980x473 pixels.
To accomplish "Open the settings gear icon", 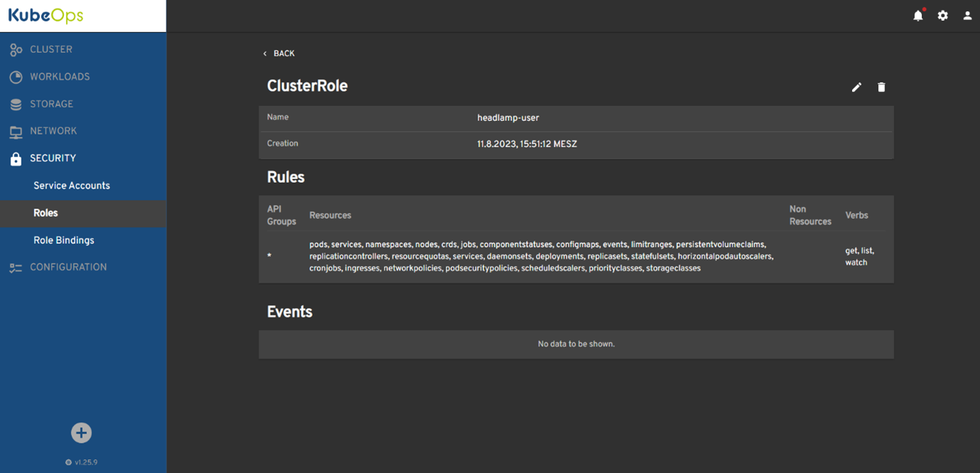I will point(942,16).
